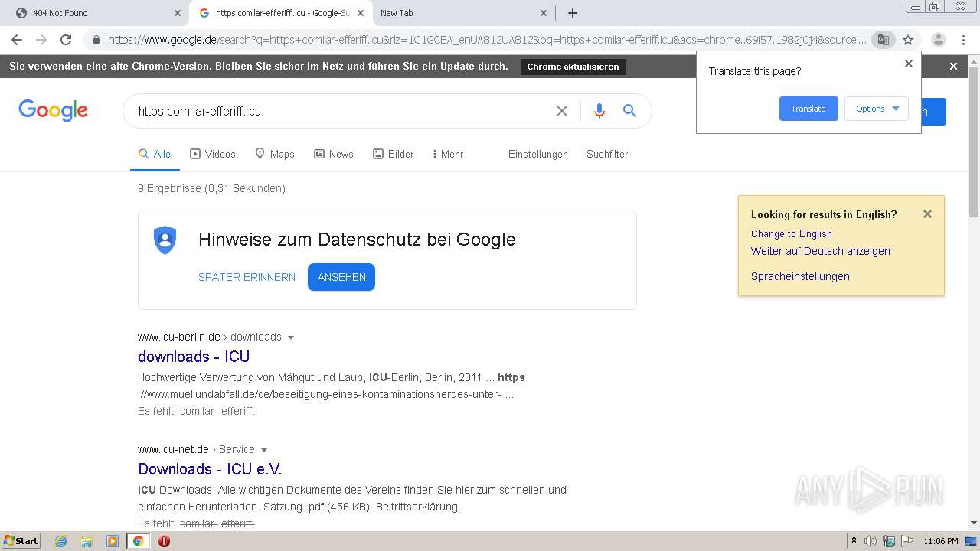Expand the icu-net.de result dropdown arrow
This screenshot has width=980, height=551.
(264, 450)
